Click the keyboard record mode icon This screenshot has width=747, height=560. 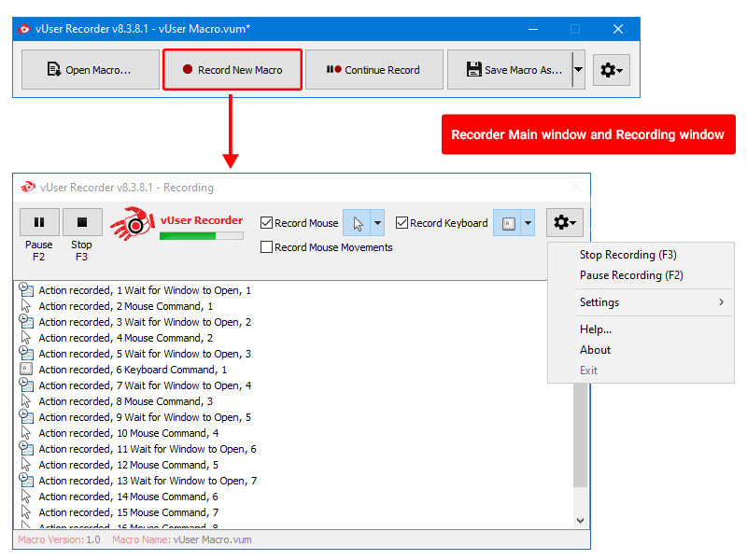click(508, 223)
